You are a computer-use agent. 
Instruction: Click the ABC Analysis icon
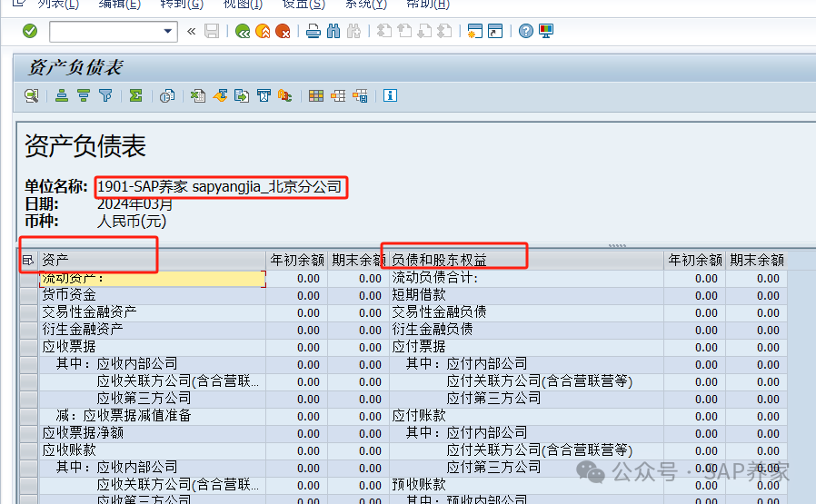pos(284,95)
